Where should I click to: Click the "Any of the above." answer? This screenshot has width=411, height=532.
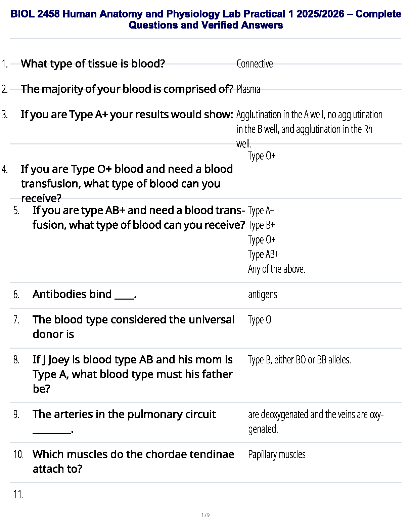tap(276, 269)
